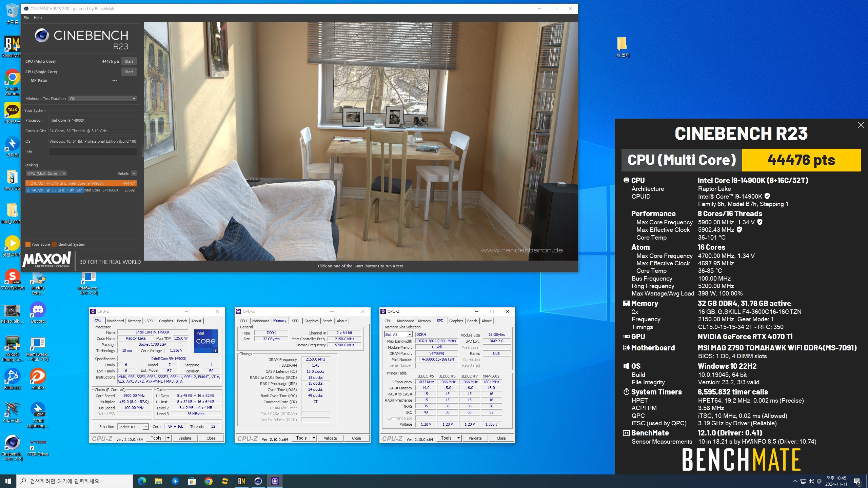Viewport: 868px width, 488px height.
Task: Open the KakaoTalk desktop icon
Action: click(x=12, y=113)
